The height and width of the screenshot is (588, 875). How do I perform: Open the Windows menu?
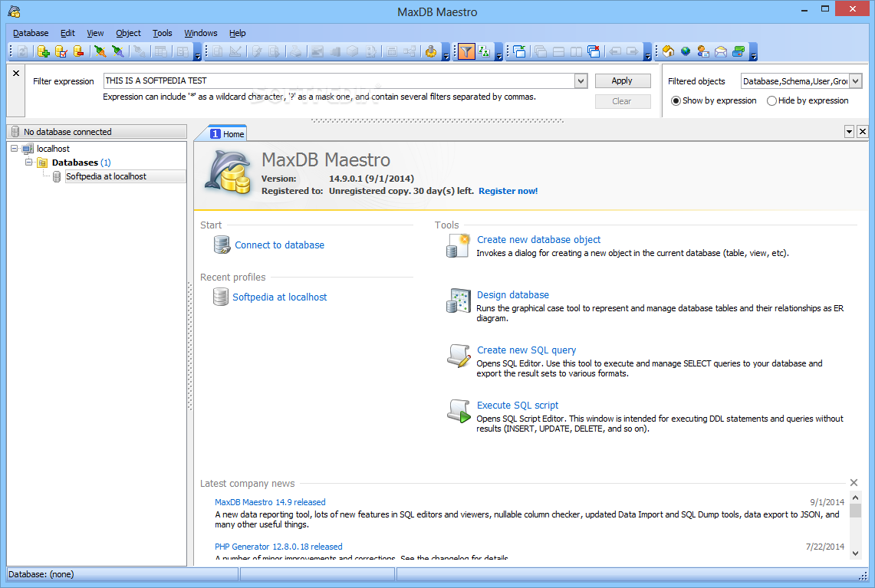(x=201, y=33)
